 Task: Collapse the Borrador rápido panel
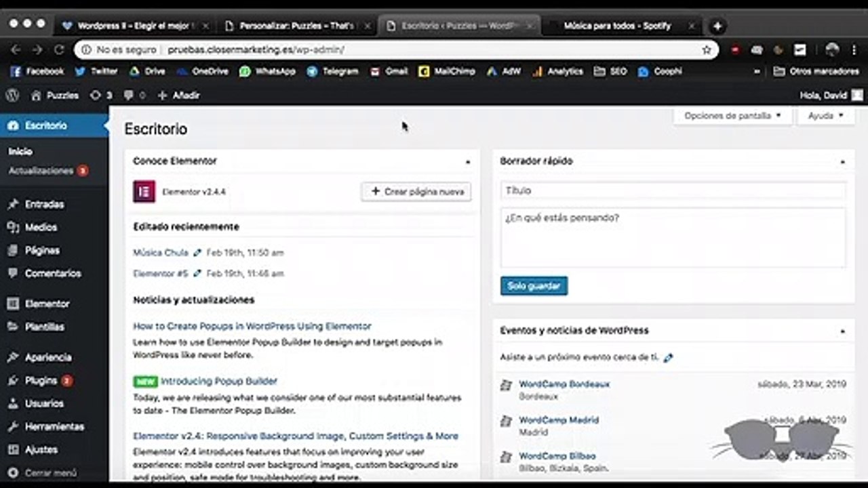click(842, 162)
